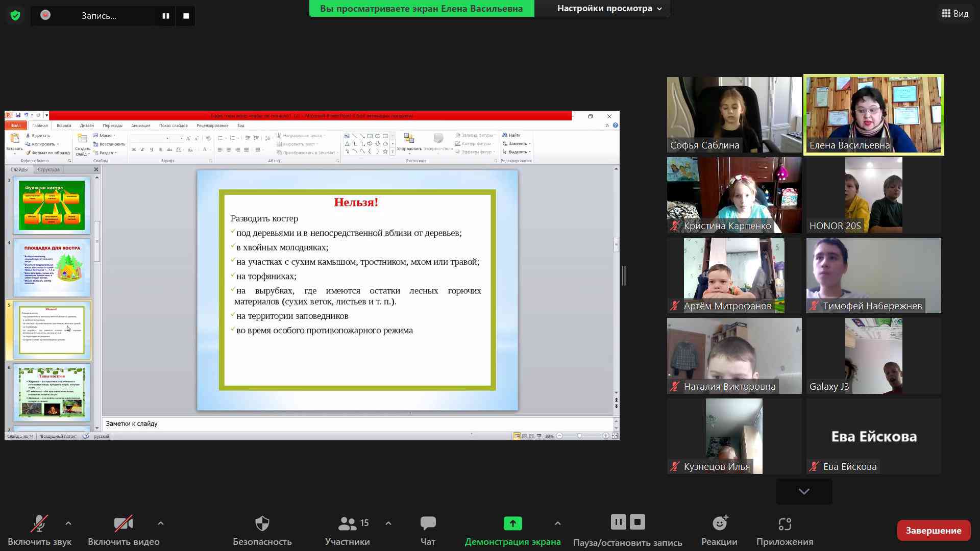Open the Participants list icon

tap(348, 523)
